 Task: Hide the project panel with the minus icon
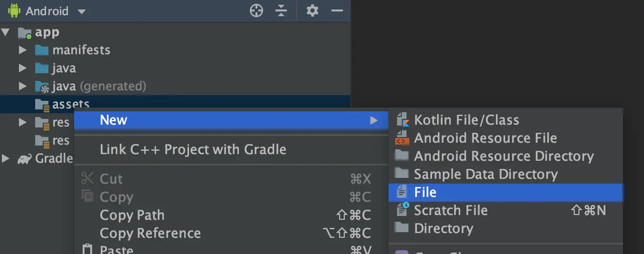click(337, 10)
